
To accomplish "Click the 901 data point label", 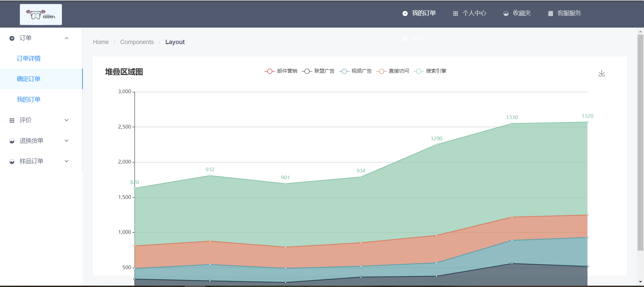I will [x=285, y=178].
